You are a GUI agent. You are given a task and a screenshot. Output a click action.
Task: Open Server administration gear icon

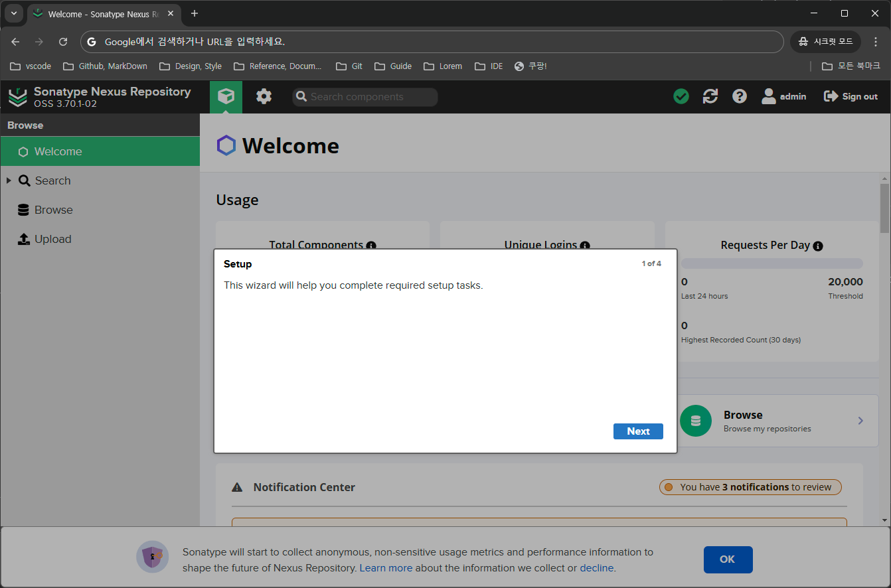[264, 97]
